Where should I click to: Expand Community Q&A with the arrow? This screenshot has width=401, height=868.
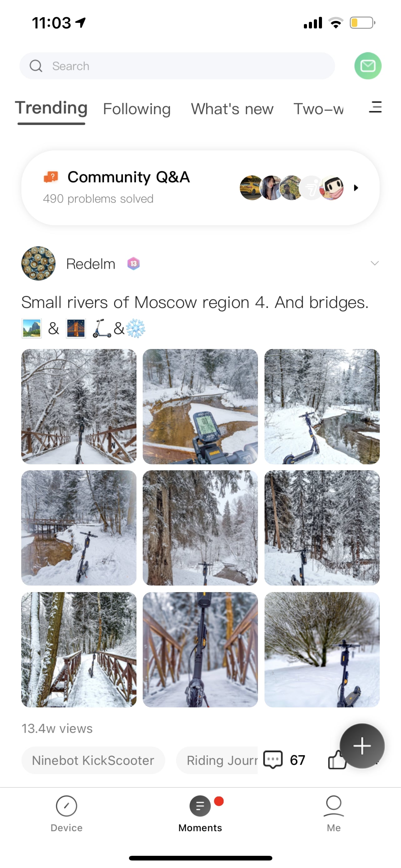coord(356,188)
